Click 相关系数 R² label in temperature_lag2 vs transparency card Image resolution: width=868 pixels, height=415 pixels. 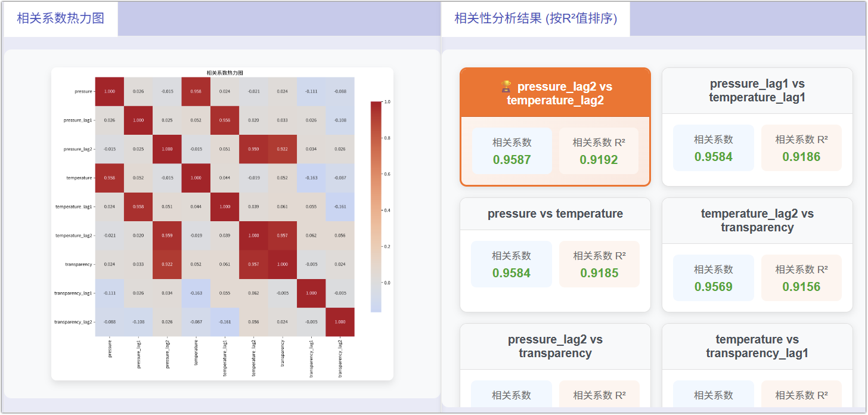(801, 270)
